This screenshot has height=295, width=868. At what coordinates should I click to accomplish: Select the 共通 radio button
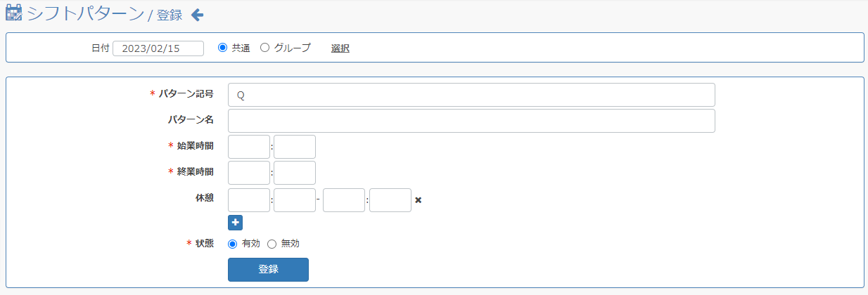click(222, 48)
